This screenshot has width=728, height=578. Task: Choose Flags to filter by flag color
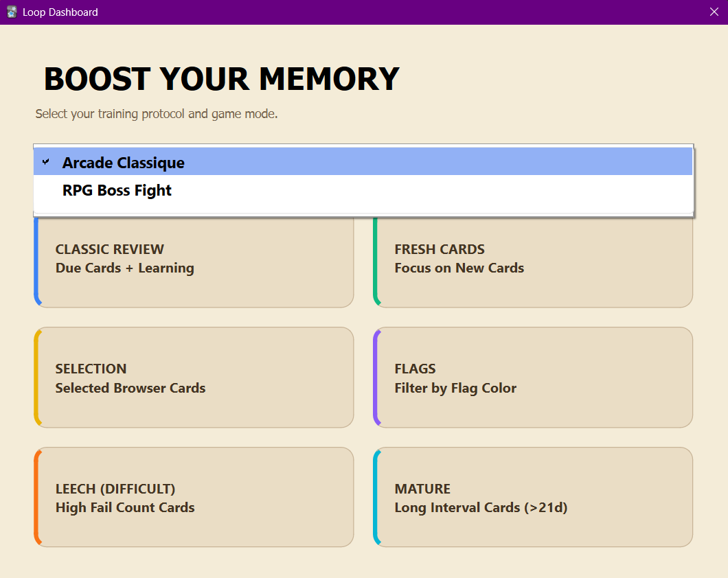(x=534, y=377)
